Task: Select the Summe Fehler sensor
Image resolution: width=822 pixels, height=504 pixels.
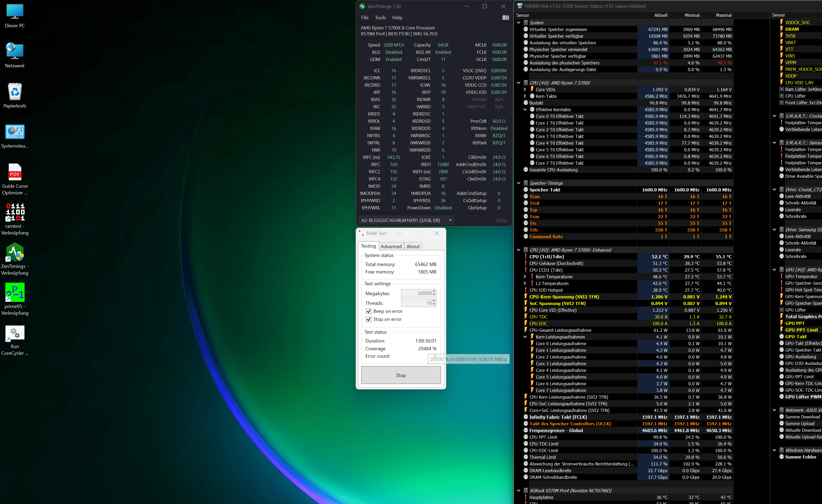Action: click(x=800, y=457)
